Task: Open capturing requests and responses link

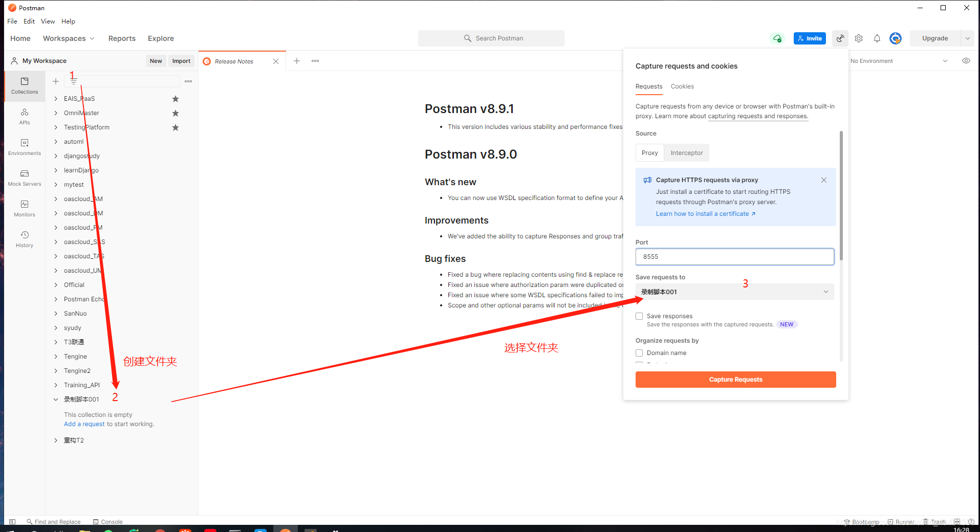Action: coord(758,116)
